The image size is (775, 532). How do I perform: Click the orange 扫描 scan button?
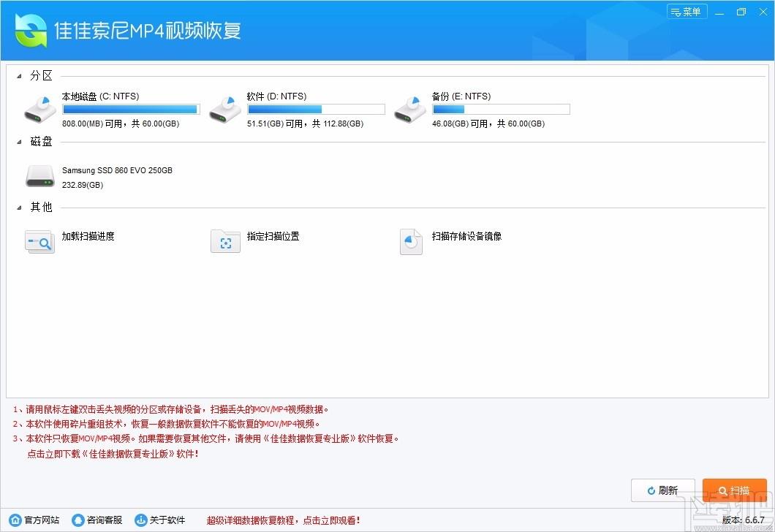735,490
